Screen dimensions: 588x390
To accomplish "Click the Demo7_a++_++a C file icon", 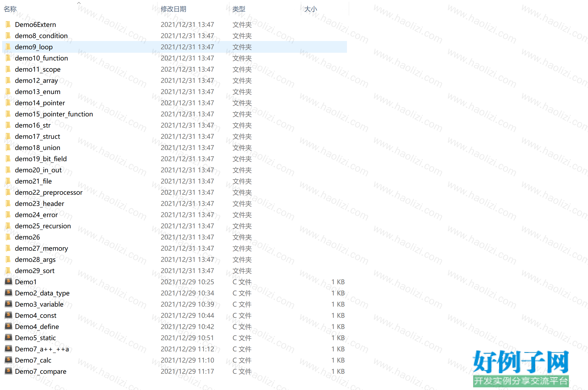I will pyautogui.click(x=9, y=348).
